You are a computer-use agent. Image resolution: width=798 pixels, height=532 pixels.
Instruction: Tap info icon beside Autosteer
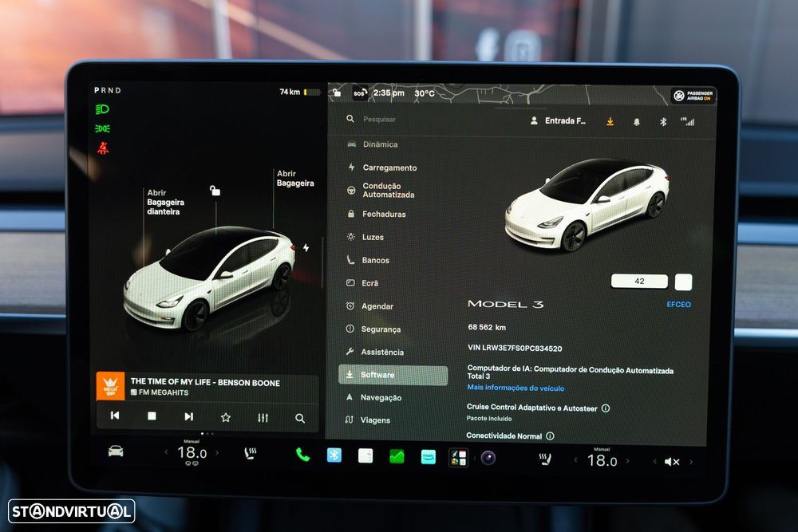pos(606,408)
